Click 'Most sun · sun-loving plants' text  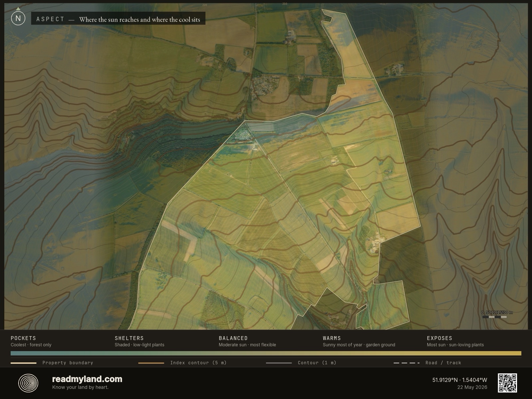point(455,345)
